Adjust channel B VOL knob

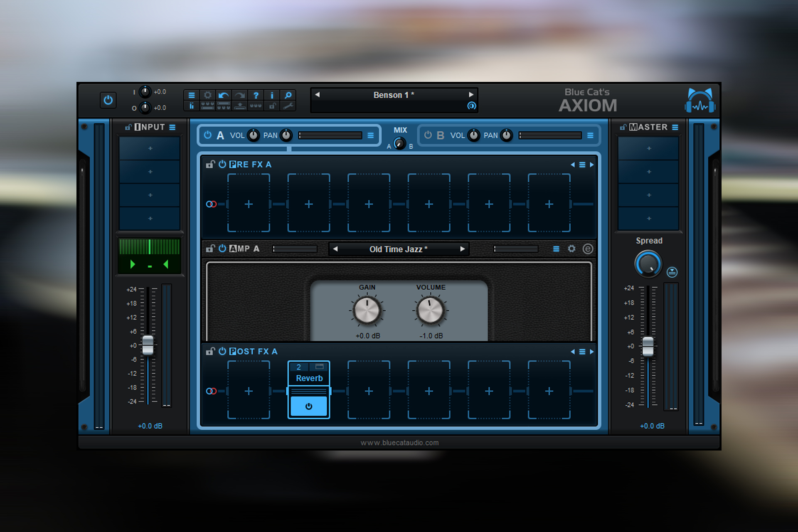click(x=473, y=135)
